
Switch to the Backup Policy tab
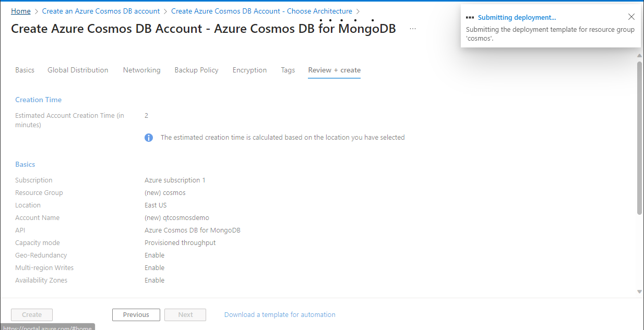coord(196,70)
